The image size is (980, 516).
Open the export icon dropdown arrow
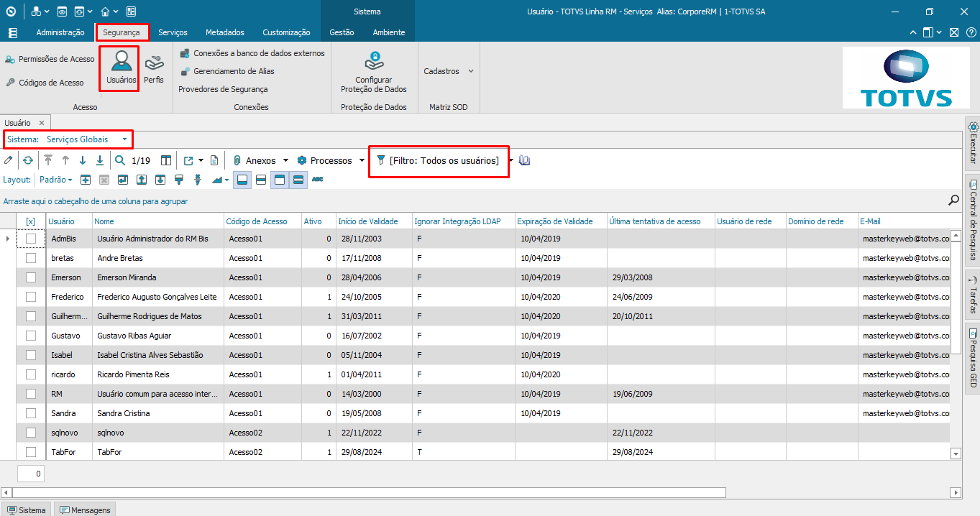(201, 160)
